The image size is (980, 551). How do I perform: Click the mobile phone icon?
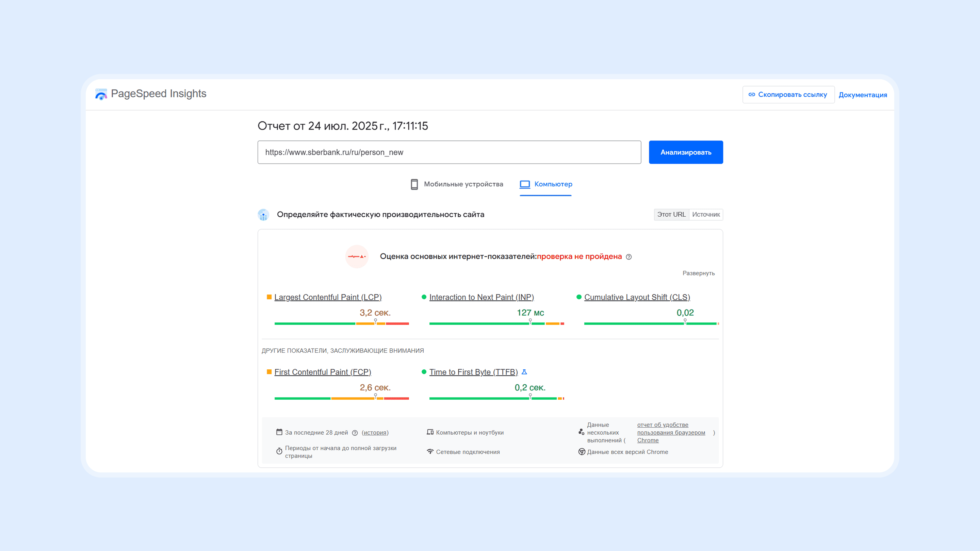tap(414, 184)
